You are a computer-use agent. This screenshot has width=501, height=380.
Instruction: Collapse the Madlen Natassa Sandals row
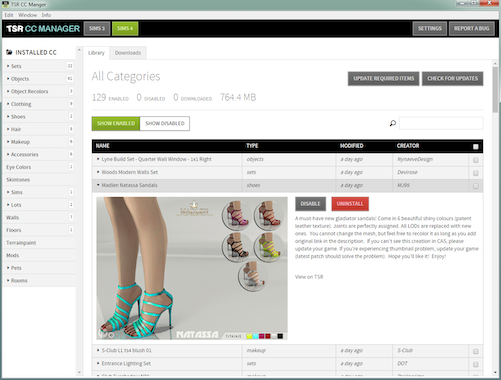point(98,185)
